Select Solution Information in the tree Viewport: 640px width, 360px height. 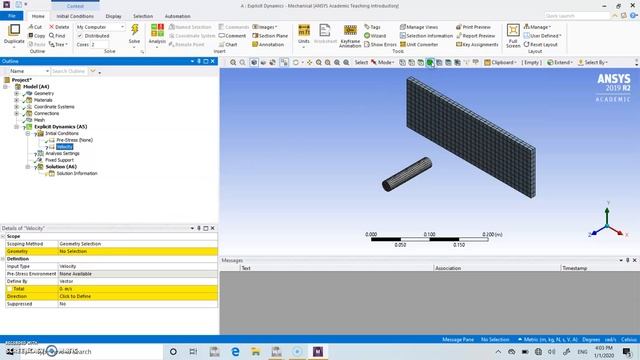77,173
